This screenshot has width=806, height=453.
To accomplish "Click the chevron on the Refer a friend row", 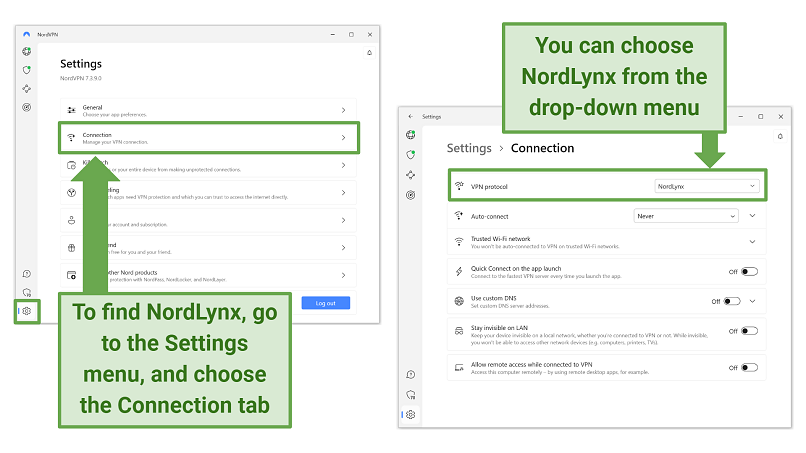I will pyautogui.click(x=343, y=248).
